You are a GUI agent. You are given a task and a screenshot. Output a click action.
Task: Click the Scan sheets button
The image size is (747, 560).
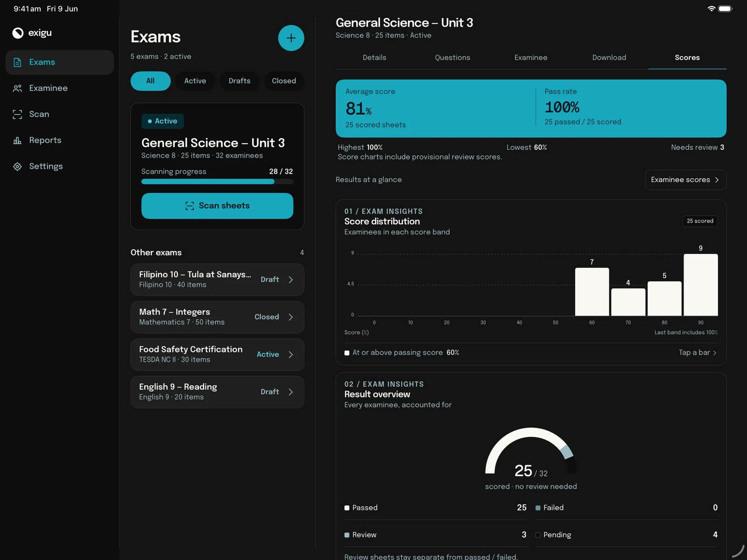pyautogui.click(x=217, y=206)
